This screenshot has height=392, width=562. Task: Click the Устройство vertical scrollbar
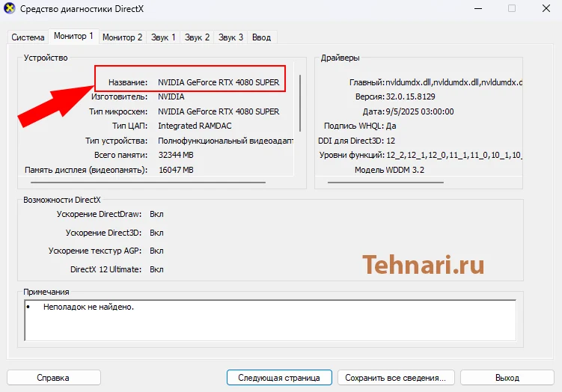point(299,103)
